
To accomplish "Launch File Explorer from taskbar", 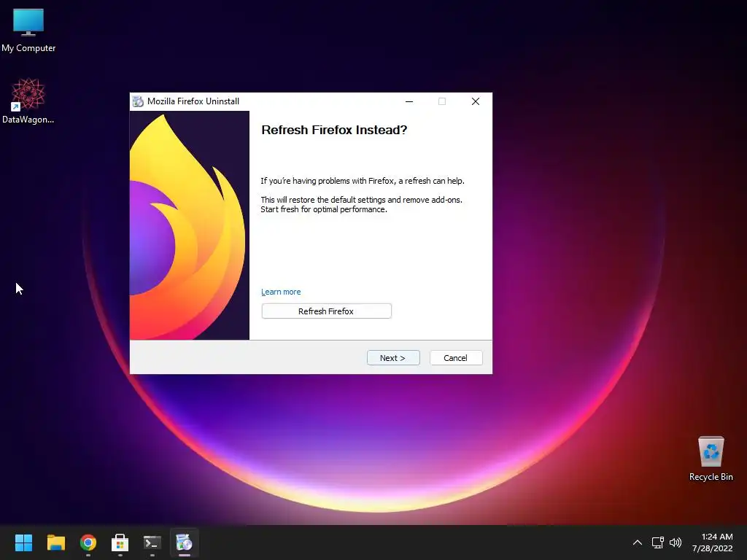I will click(55, 542).
